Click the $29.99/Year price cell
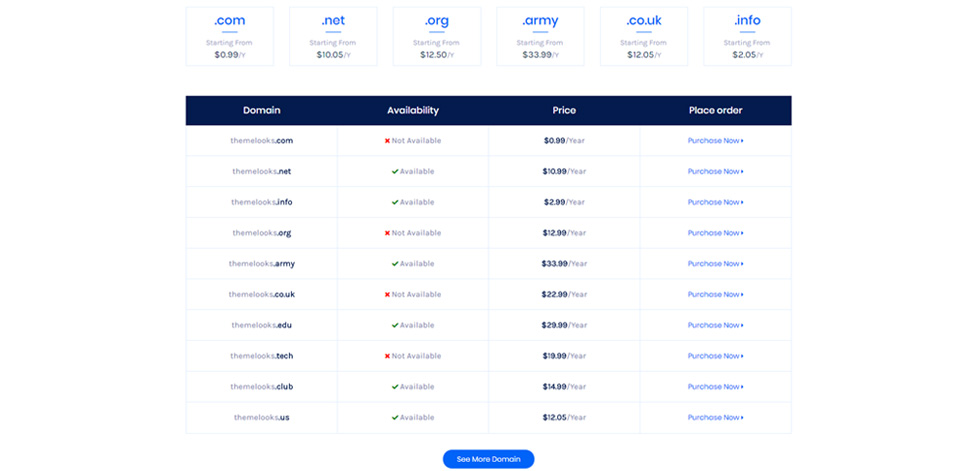Screen dimensions: 980x471 (x=564, y=325)
